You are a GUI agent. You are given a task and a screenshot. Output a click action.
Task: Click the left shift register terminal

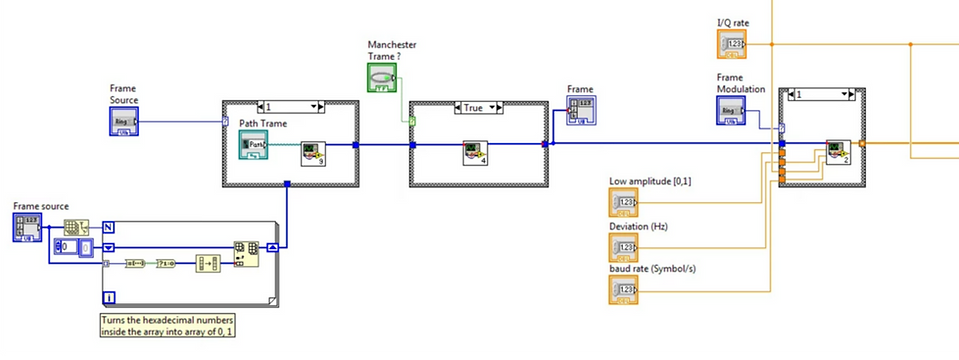(109, 248)
